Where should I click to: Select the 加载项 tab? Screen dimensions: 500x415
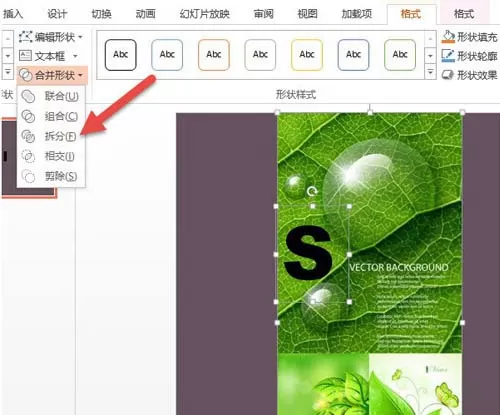click(x=357, y=14)
